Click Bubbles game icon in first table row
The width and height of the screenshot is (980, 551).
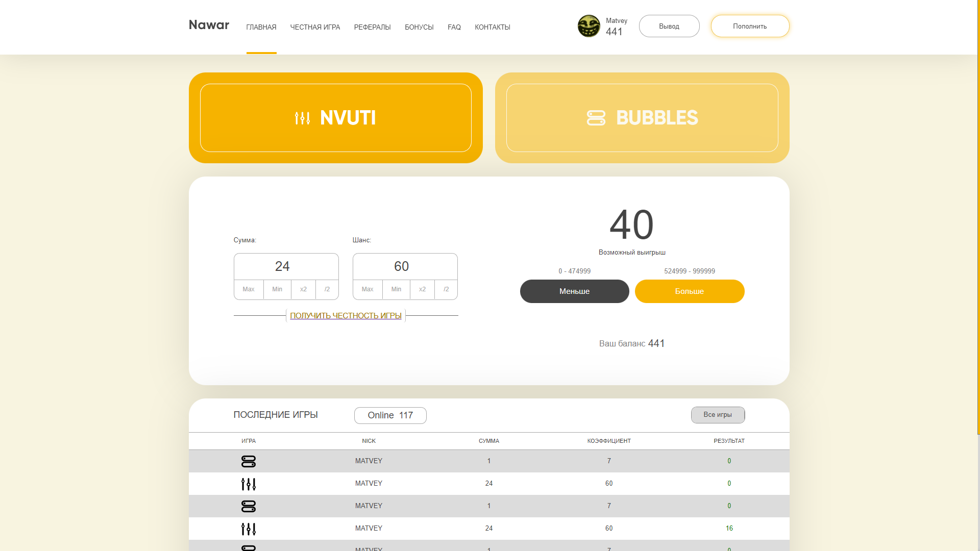[x=249, y=461]
